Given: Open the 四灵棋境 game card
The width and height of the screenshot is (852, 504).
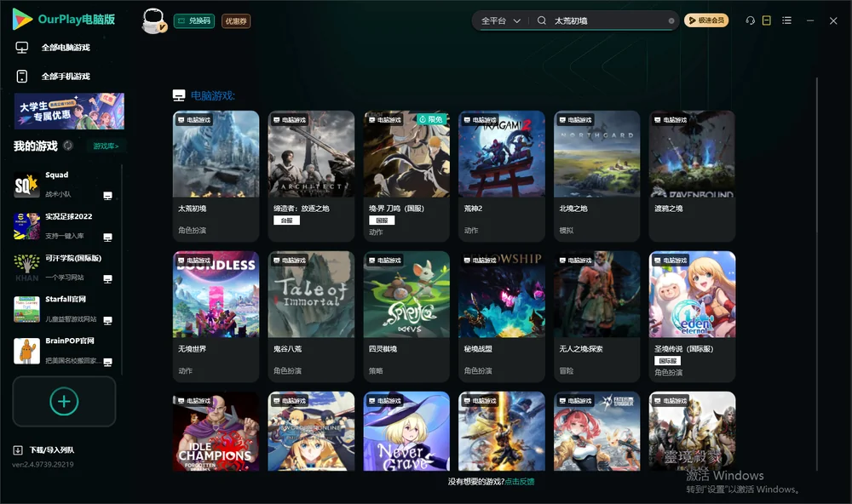Looking at the screenshot, I should click(406, 317).
